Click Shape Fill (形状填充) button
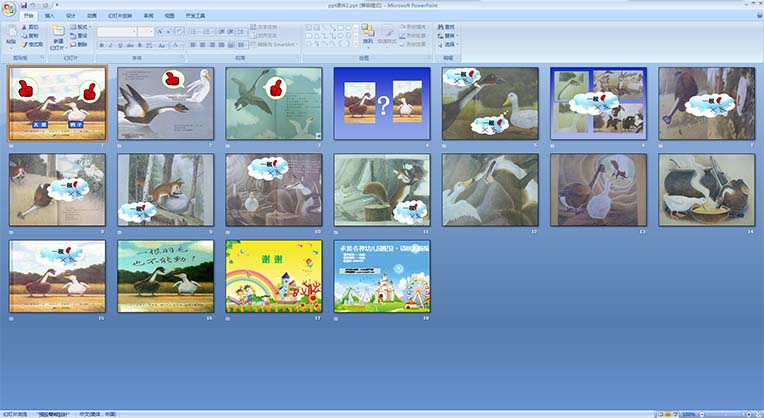 pyautogui.click(x=413, y=27)
